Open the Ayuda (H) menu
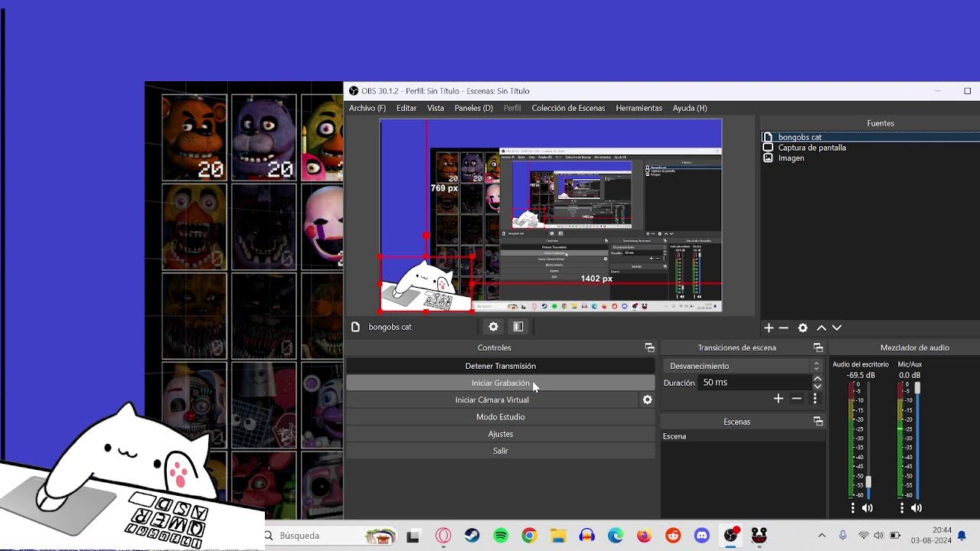 [x=690, y=108]
